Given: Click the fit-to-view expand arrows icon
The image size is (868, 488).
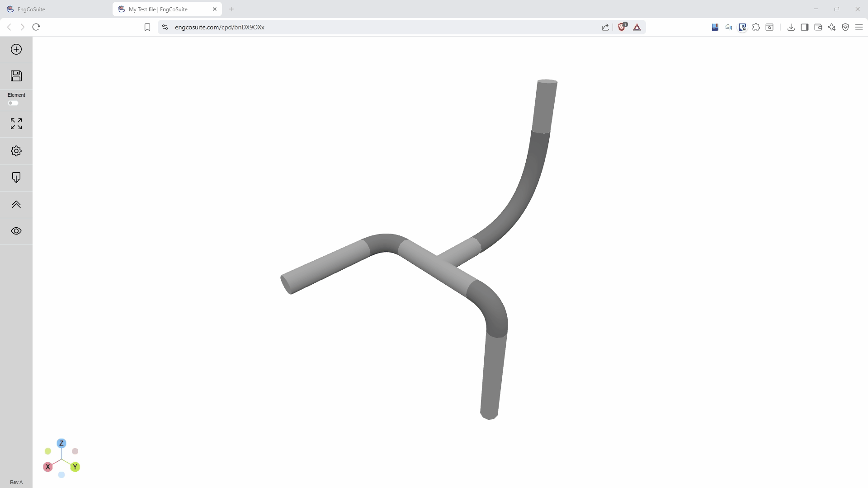Looking at the screenshot, I should pos(16,124).
